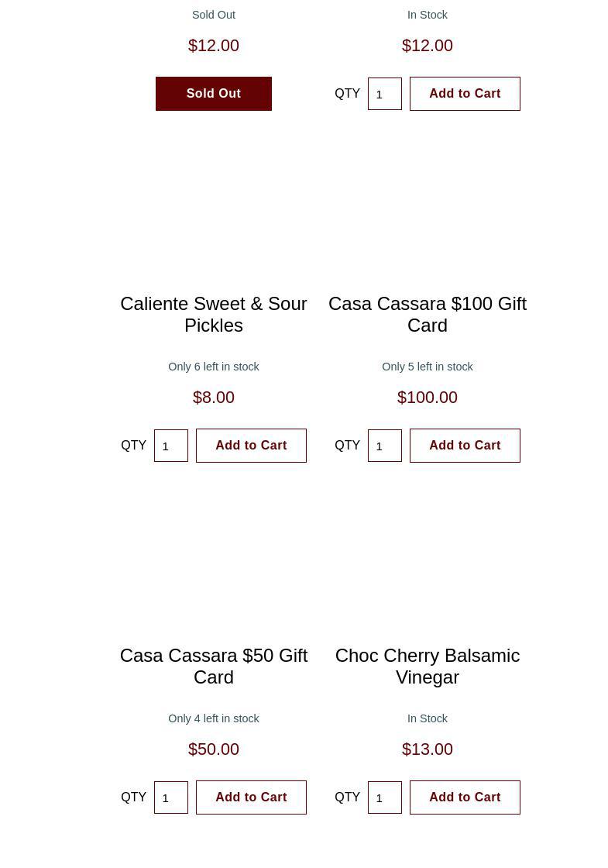Click quantity field for $100 Gift Card
Screen dimensions: 608x868
click(x=384, y=446)
